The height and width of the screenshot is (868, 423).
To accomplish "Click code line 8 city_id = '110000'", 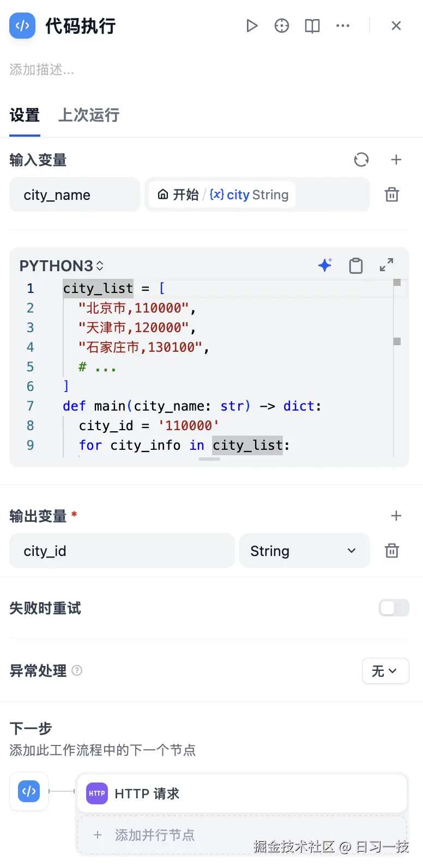I will tap(149, 425).
